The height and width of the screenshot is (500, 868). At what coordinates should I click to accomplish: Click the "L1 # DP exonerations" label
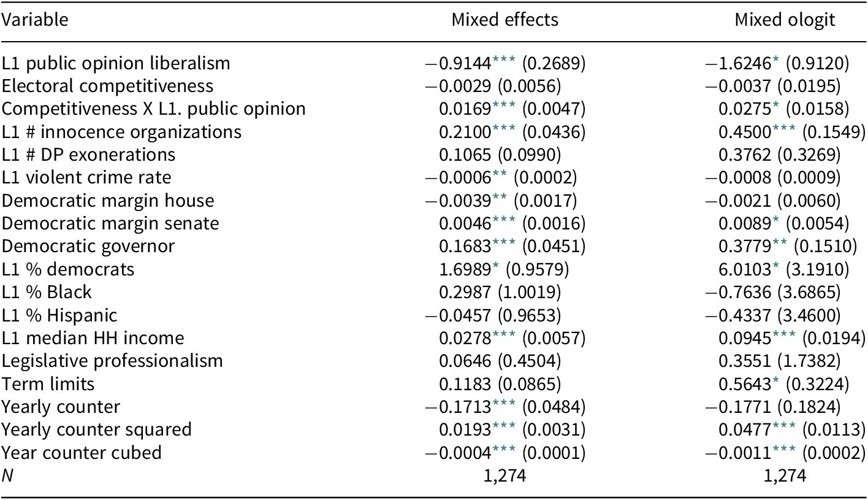point(88,155)
